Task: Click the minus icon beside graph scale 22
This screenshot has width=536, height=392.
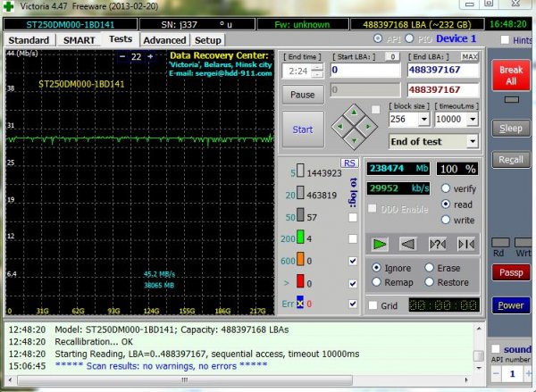Action: (x=122, y=56)
